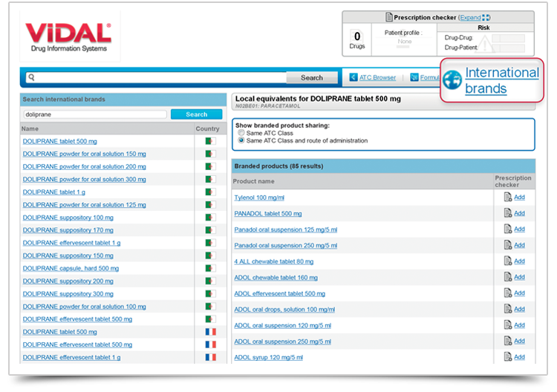Open ATC Browser arrow icon
The image size is (557, 392).
(x=353, y=77)
